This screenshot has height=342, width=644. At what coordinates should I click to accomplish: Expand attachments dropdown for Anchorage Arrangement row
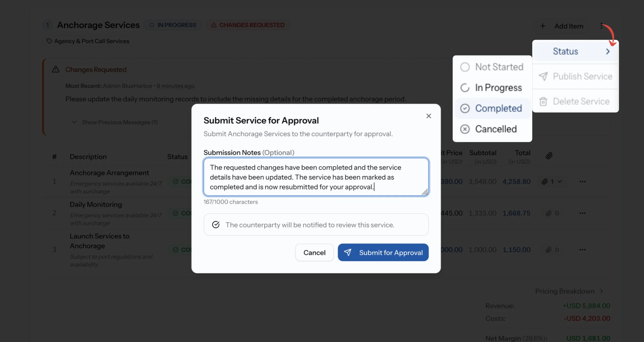coord(551,181)
